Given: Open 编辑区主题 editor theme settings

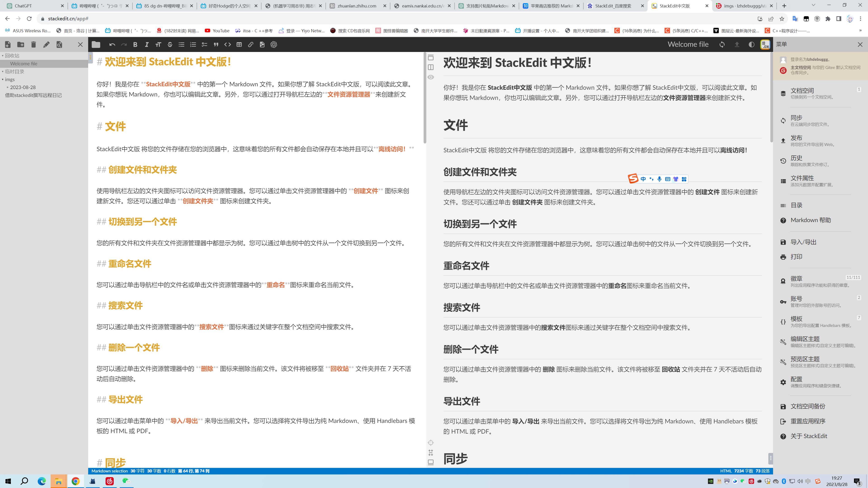Looking at the screenshot, I should (820, 342).
